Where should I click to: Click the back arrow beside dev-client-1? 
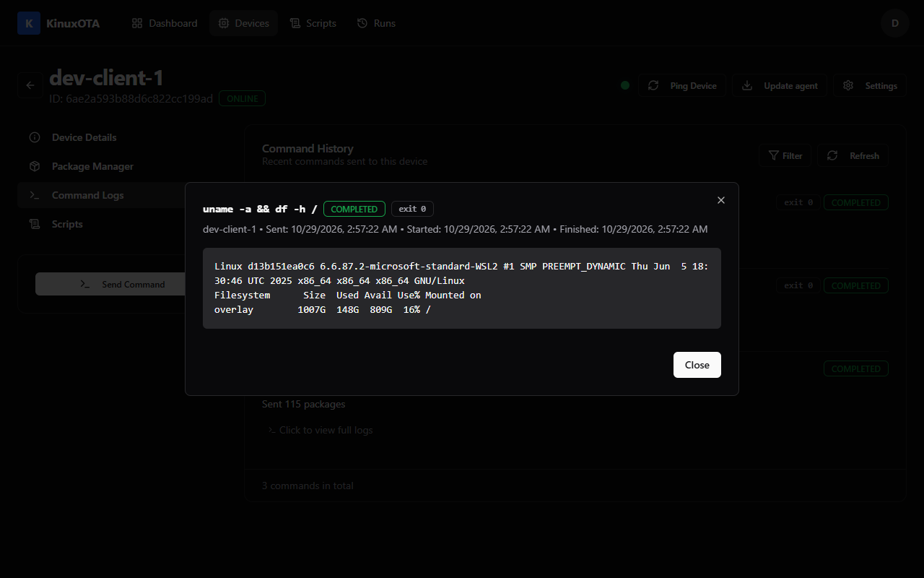pos(30,85)
